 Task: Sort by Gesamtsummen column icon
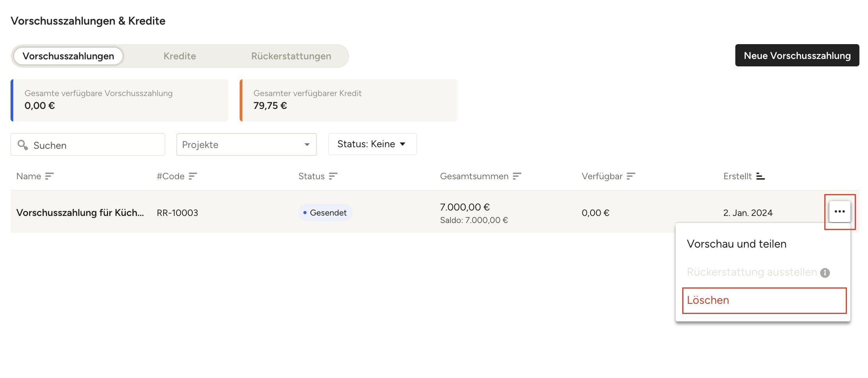pyautogui.click(x=517, y=177)
